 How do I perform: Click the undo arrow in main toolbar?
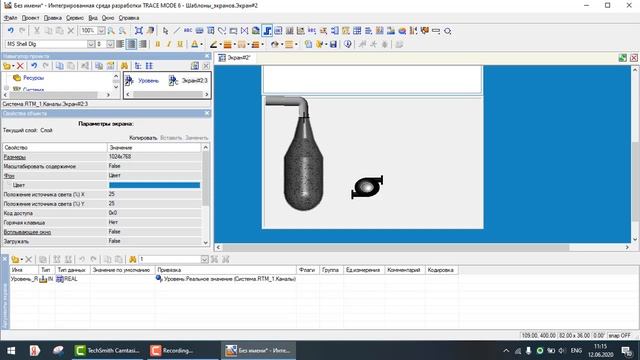[x=11, y=31]
